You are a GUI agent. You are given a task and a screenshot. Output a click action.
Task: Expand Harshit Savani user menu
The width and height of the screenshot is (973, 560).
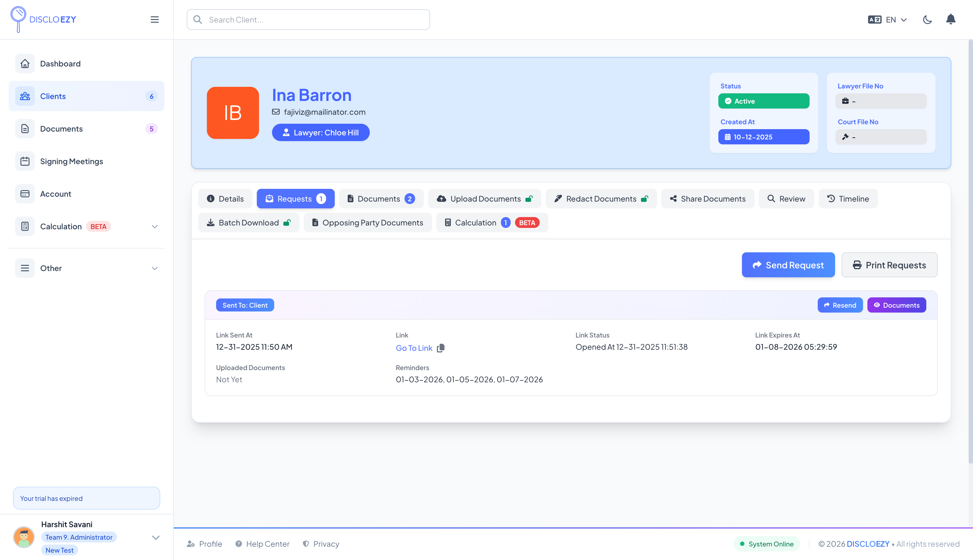(156, 537)
